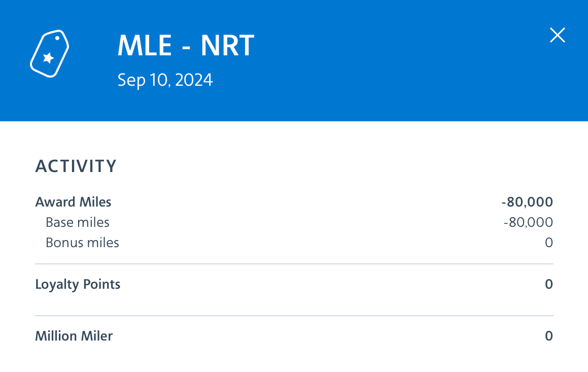This screenshot has width=588, height=372.
Task: Click the Million Miler zero value
Action: click(x=548, y=335)
